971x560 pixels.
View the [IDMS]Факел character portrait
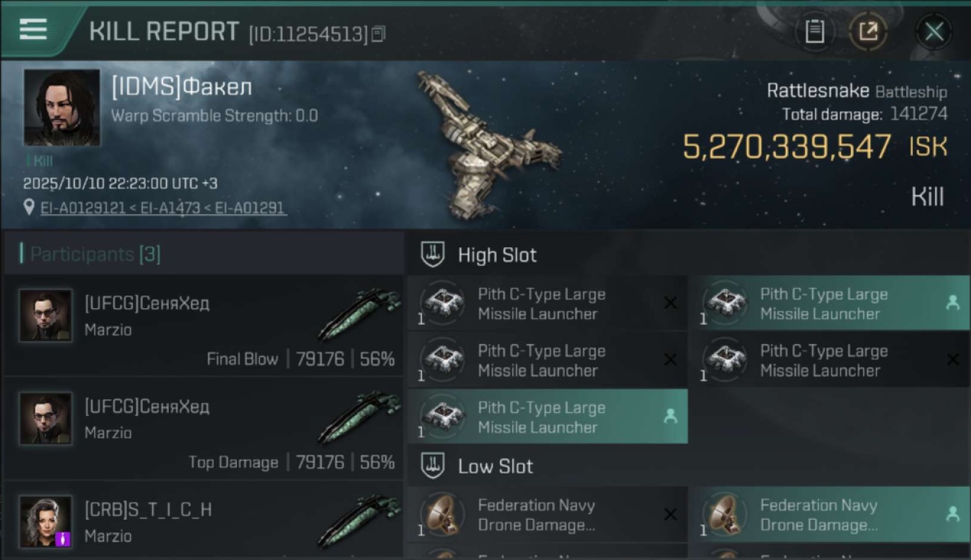coord(61,108)
